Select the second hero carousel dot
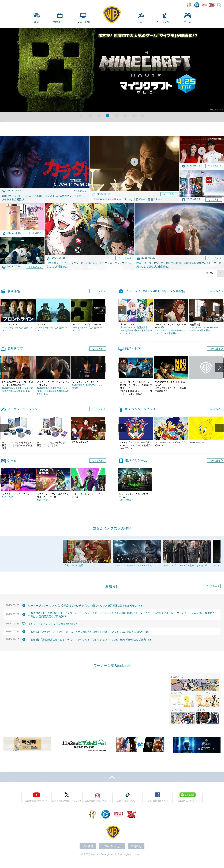Viewport: 224px width, 868px height. coord(90,116)
